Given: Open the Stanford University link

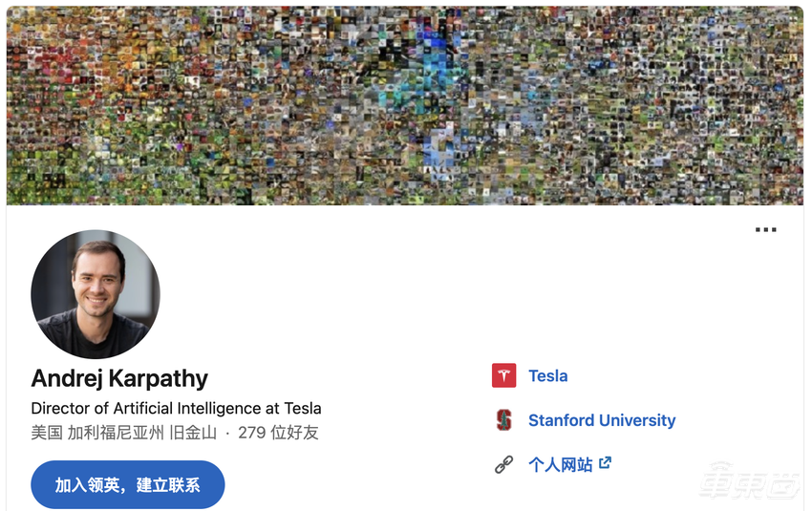Looking at the screenshot, I should coord(602,420).
